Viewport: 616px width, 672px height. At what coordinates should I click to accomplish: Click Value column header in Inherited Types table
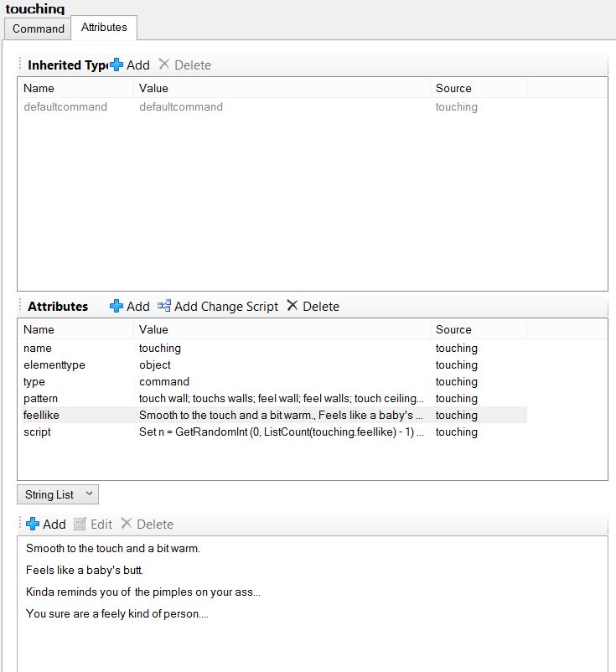[153, 89]
